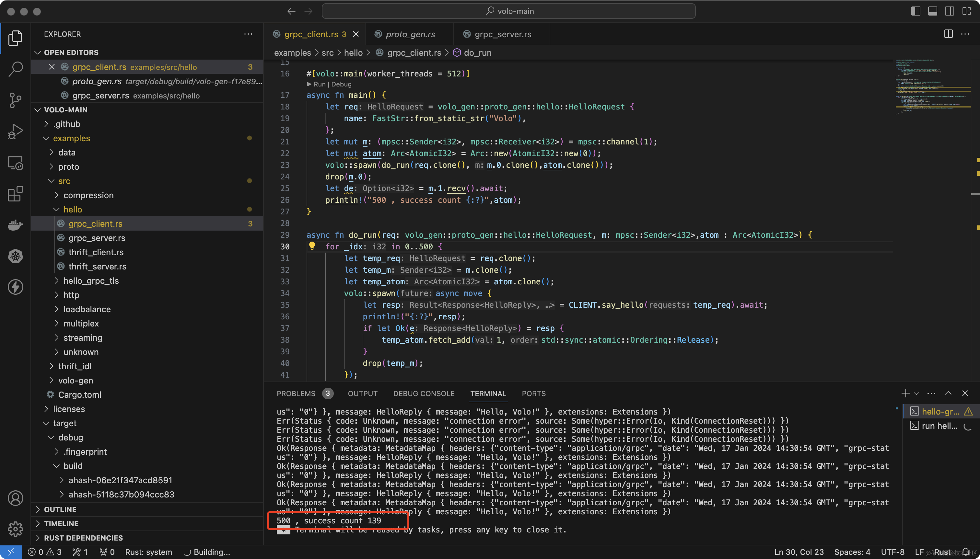Toggle the bottom panel visibility
The height and width of the screenshot is (559, 980).
[933, 11]
